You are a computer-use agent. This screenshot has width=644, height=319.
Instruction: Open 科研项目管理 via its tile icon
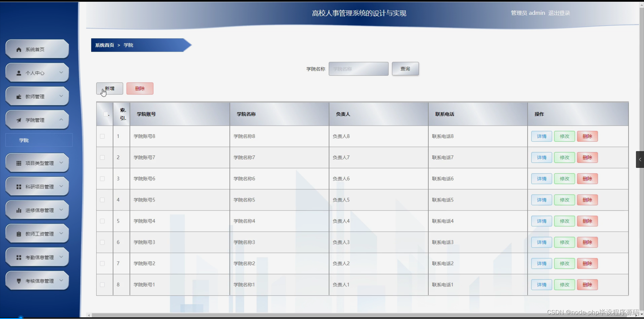coord(19,186)
